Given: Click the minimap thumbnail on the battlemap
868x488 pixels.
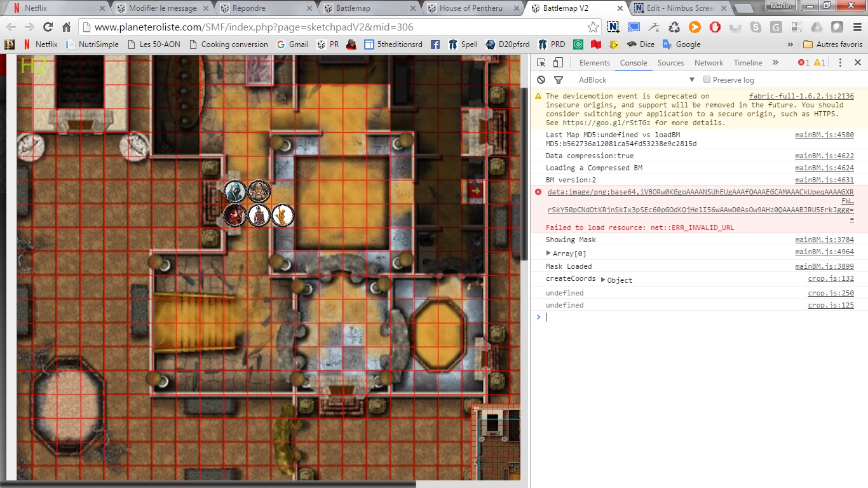Looking at the screenshot, I should point(496,440).
